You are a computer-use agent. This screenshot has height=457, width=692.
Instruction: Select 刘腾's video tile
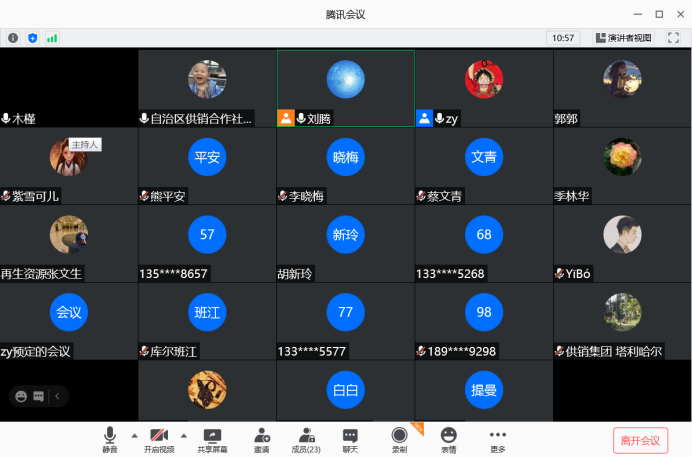pos(346,88)
